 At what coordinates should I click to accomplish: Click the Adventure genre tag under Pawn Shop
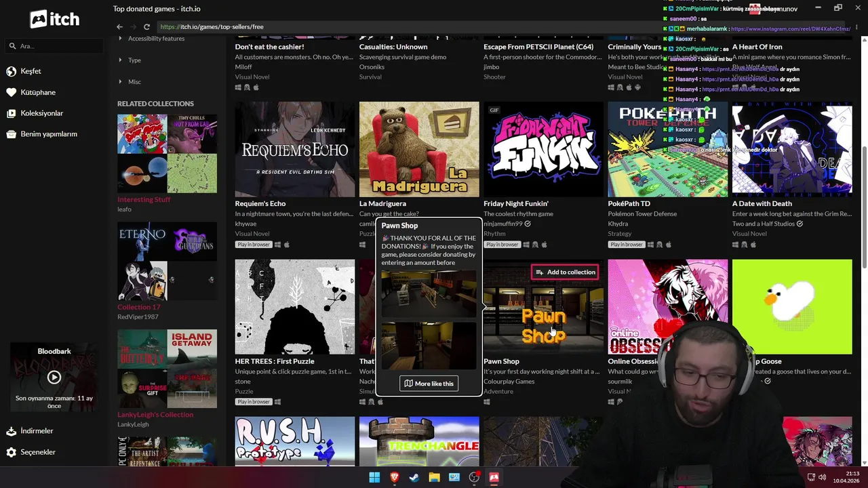click(x=498, y=392)
